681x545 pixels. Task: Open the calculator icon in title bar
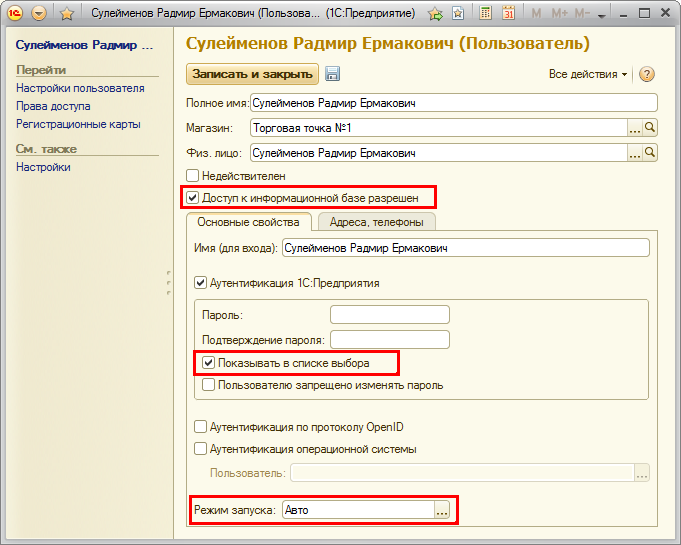486,14
